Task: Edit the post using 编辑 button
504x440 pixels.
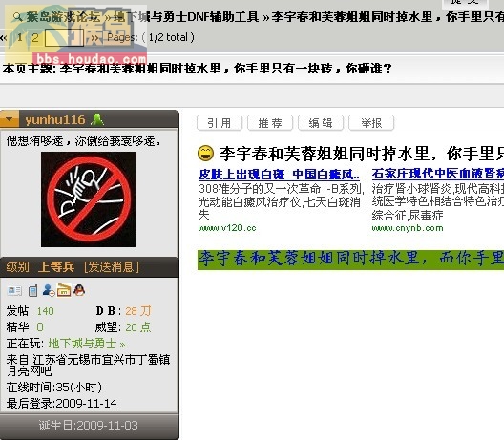Action: pyautogui.click(x=321, y=123)
